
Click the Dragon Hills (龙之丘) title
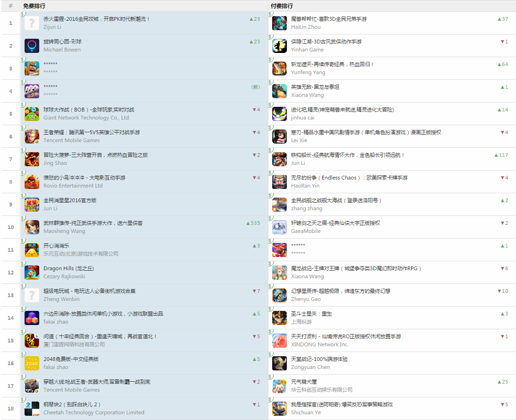(69, 269)
